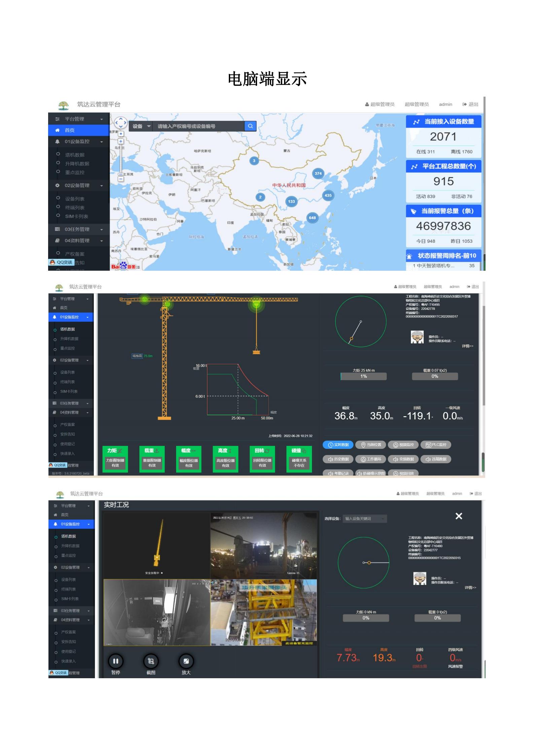Zoom in with the map plus button

pos(121,141)
